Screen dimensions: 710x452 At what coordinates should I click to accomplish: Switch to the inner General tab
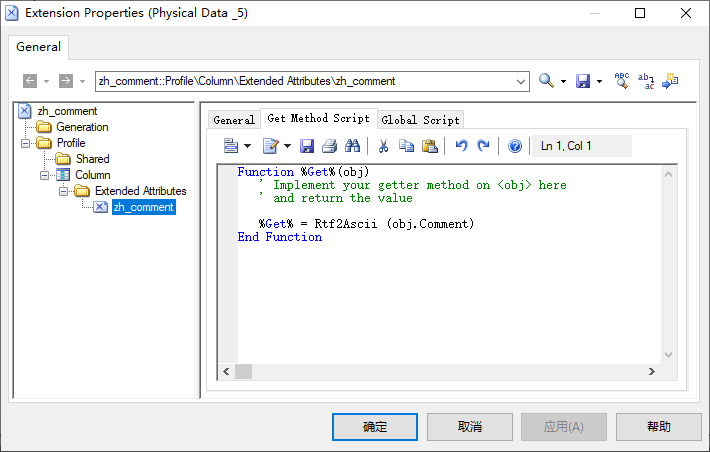[234, 120]
